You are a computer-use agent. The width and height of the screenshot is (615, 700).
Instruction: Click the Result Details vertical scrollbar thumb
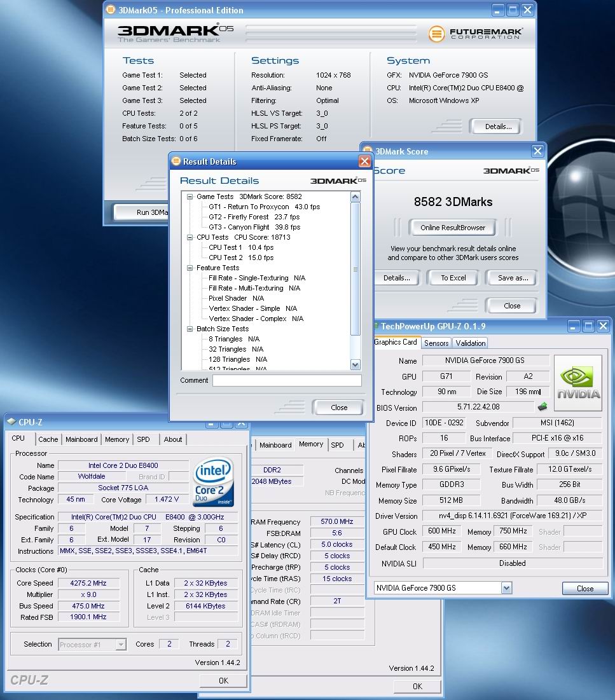355,269
